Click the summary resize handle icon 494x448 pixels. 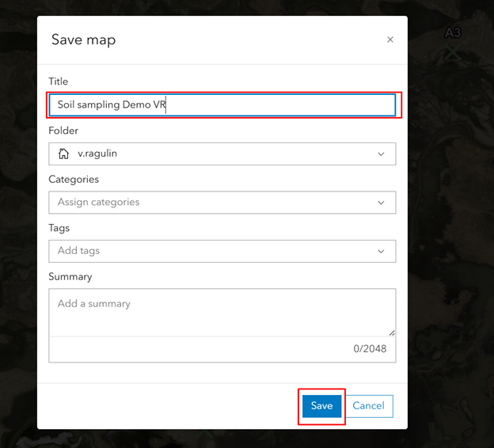[x=392, y=333]
